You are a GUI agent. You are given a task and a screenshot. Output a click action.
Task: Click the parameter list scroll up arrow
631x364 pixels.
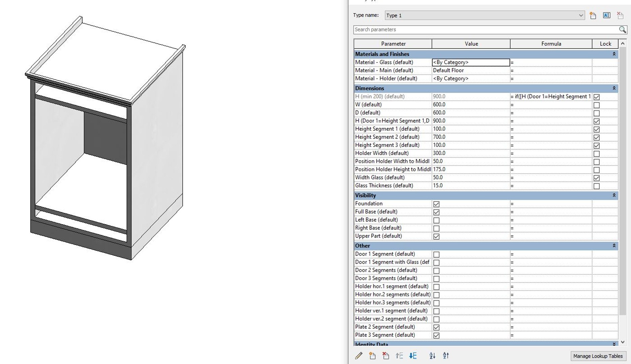pyautogui.click(x=623, y=43)
